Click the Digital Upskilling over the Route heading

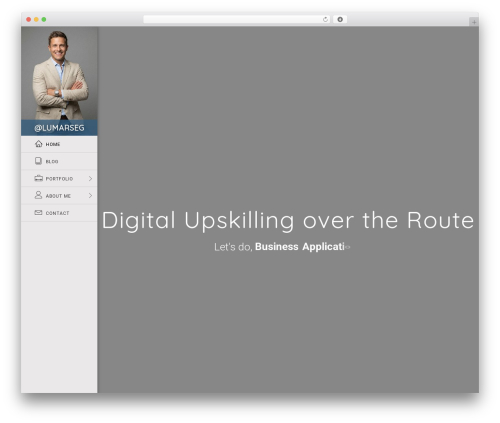[x=288, y=221]
